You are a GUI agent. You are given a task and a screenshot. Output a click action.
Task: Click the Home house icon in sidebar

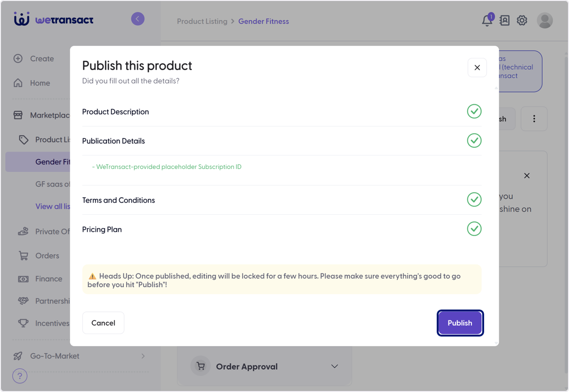click(18, 83)
